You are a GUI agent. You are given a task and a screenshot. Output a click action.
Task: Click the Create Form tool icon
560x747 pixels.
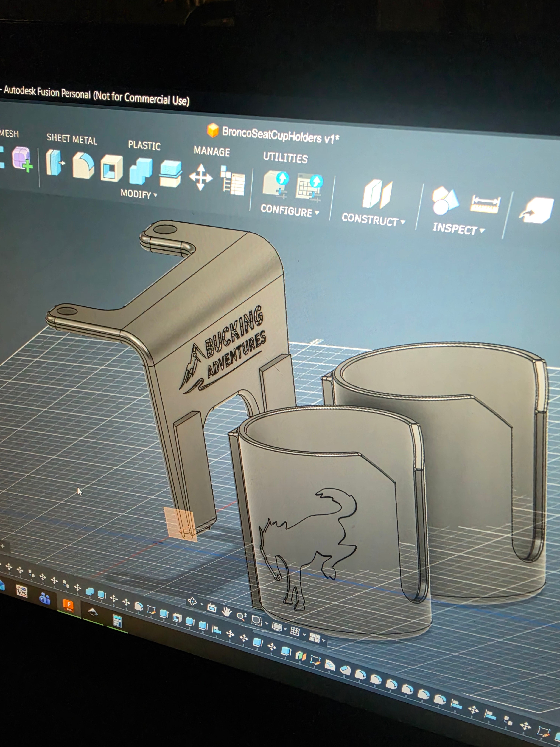click(23, 159)
